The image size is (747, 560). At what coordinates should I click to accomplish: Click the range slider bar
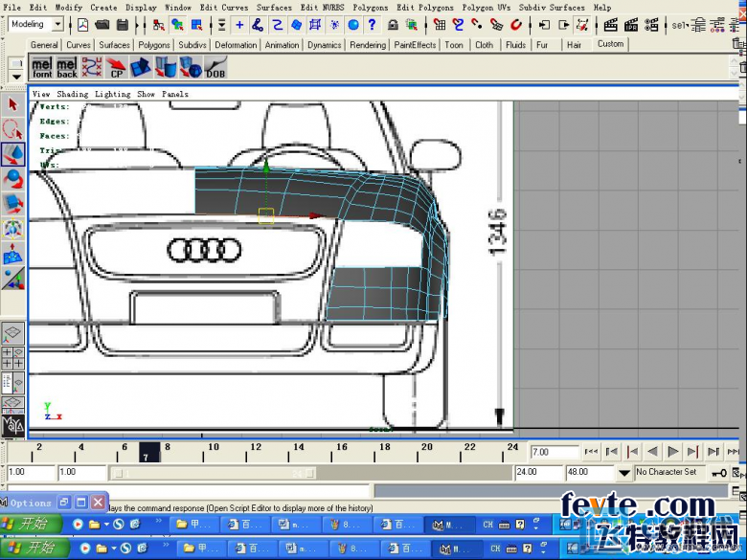click(214, 473)
